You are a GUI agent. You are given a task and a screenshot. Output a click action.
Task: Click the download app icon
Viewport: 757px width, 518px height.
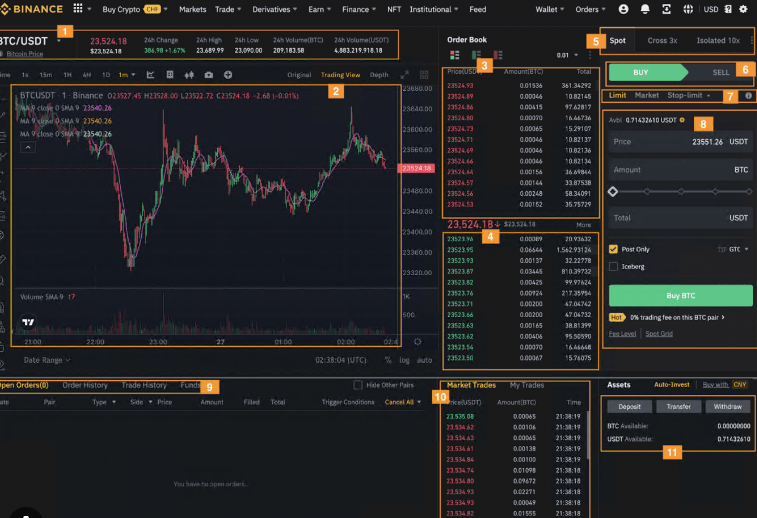pos(666,9)
